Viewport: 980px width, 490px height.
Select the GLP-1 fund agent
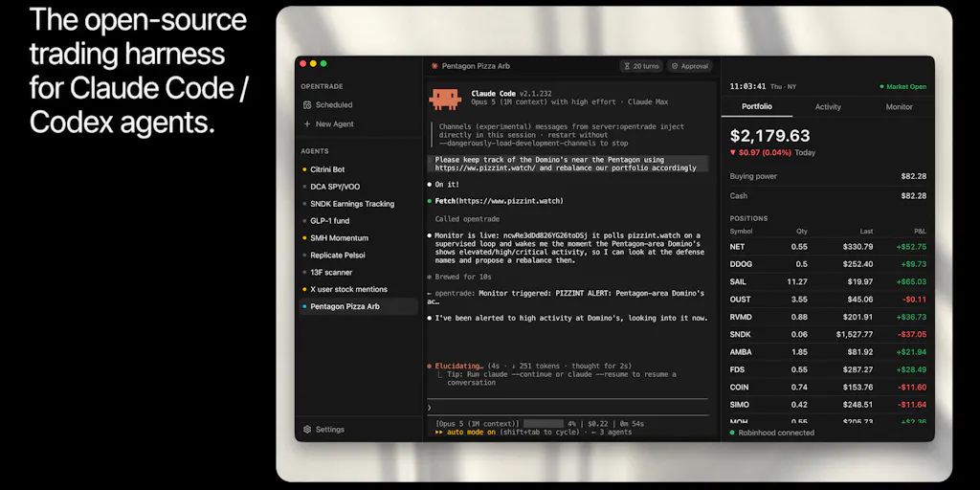[358, 221]
